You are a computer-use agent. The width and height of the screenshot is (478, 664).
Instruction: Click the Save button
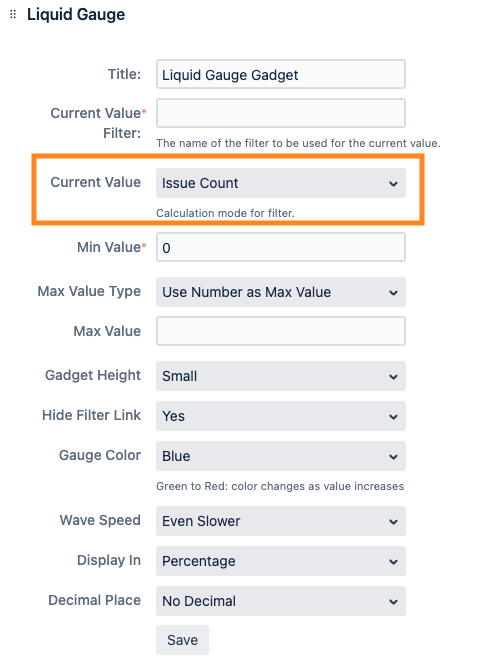click(x=182, y=640)
